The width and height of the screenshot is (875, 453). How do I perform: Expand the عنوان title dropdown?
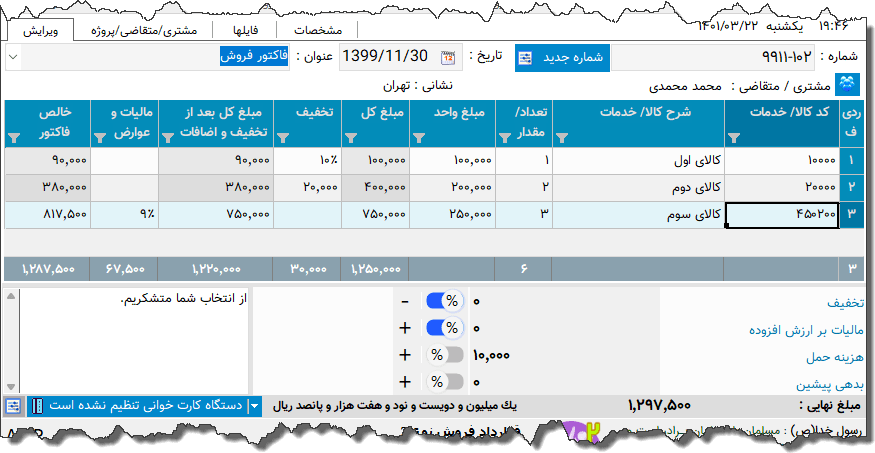tap(13, 57)
